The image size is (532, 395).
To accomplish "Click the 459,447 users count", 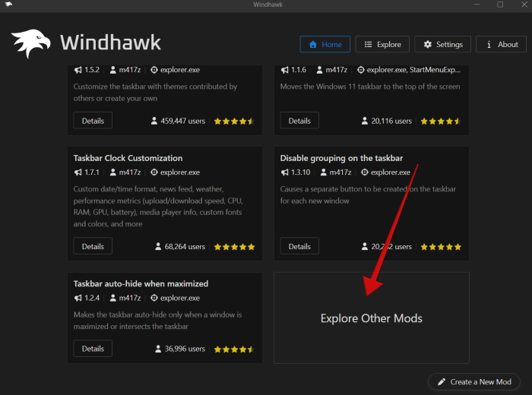I will (x=183, y=121).
